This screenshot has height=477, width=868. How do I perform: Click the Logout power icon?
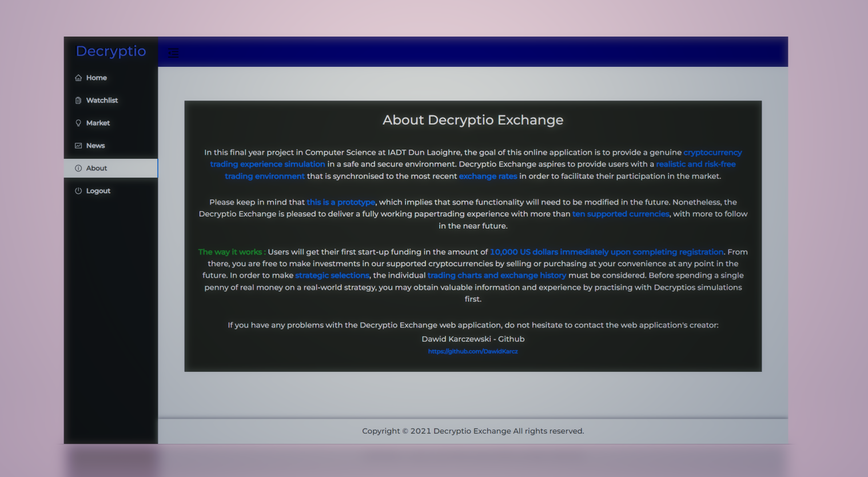[x=78, y=191]
